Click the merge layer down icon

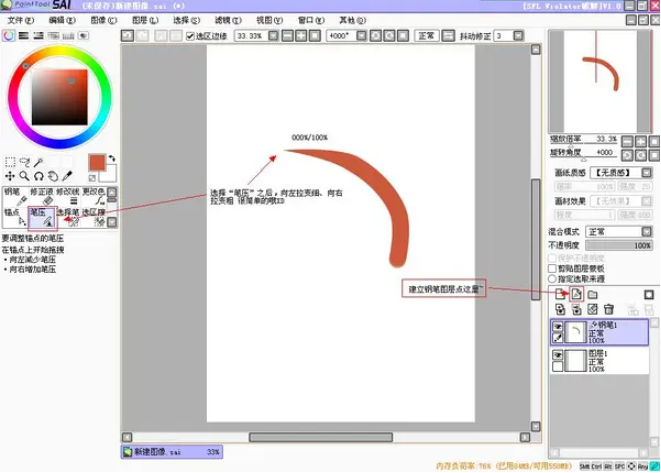coord(576,309)
